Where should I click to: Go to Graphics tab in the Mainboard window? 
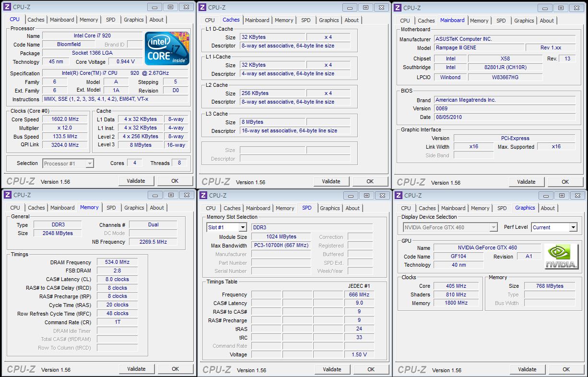click(524, 21)
